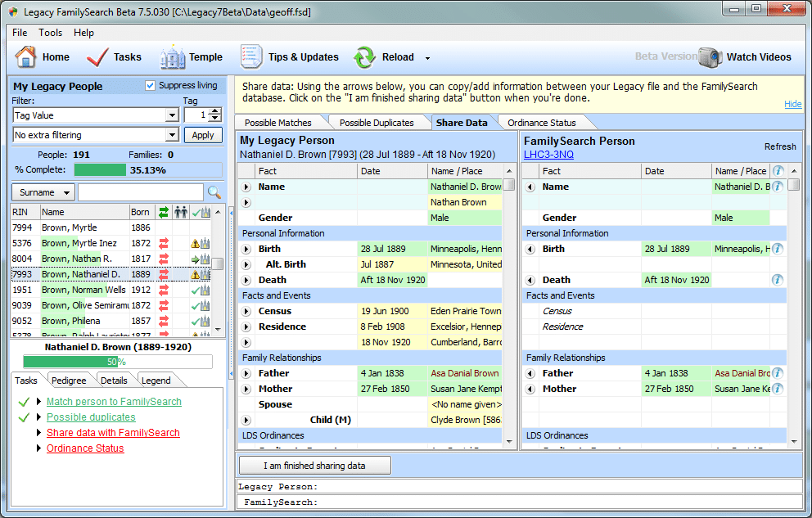Viewport: 812px width, 518px height.
Task: Click red sync arrows for Brown, Nathan R.
Action: 164,259
